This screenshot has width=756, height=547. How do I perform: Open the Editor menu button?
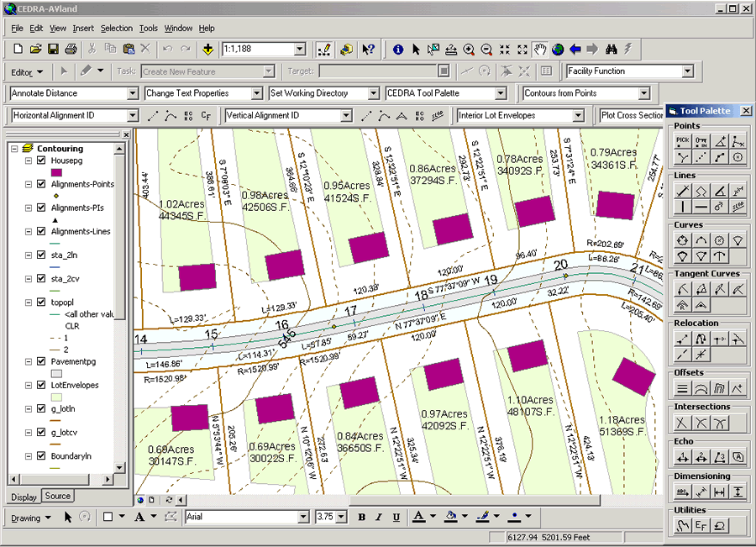point(27,72)
